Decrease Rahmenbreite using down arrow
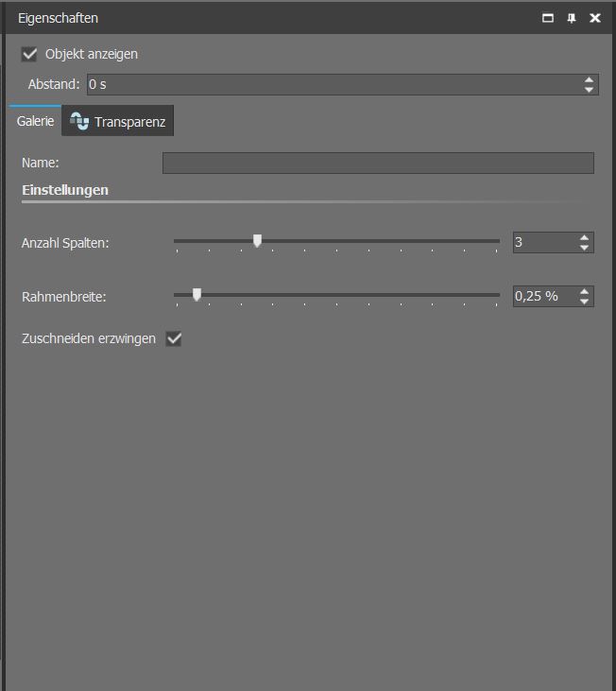The width and height of the screenshot is (616, 691). pyautogui.click(x=585, y=302)
